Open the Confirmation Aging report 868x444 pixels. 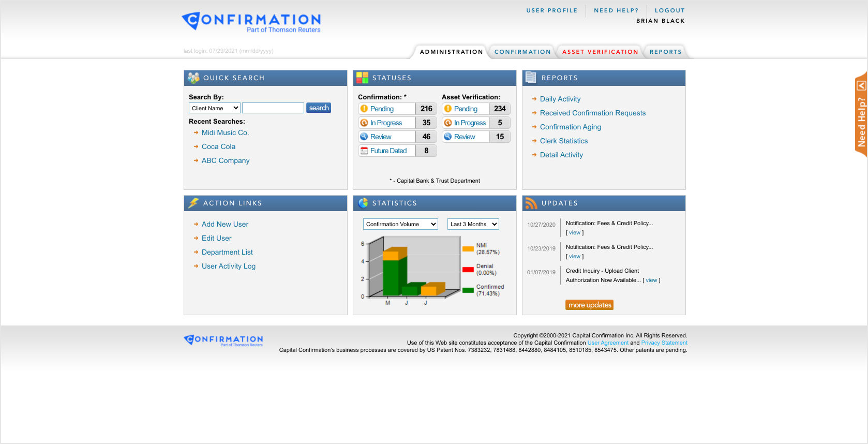click(x=571, y=127)
